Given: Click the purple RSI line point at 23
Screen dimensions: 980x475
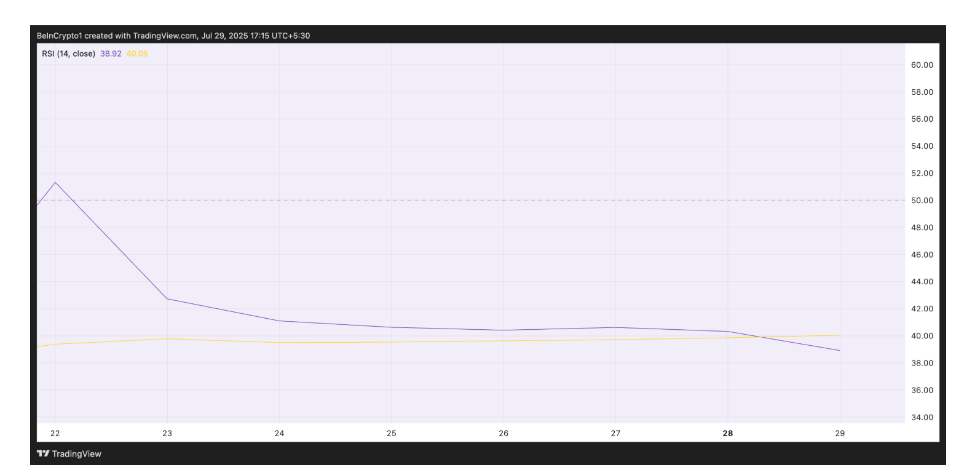Looking at the screenshot, I should click(167, 299).
